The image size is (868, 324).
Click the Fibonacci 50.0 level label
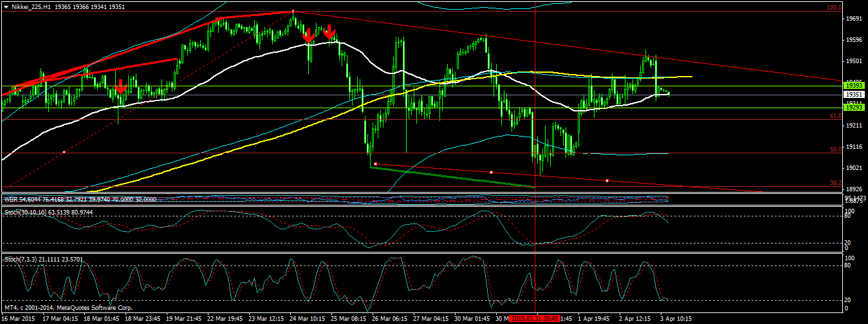[835, 149]
